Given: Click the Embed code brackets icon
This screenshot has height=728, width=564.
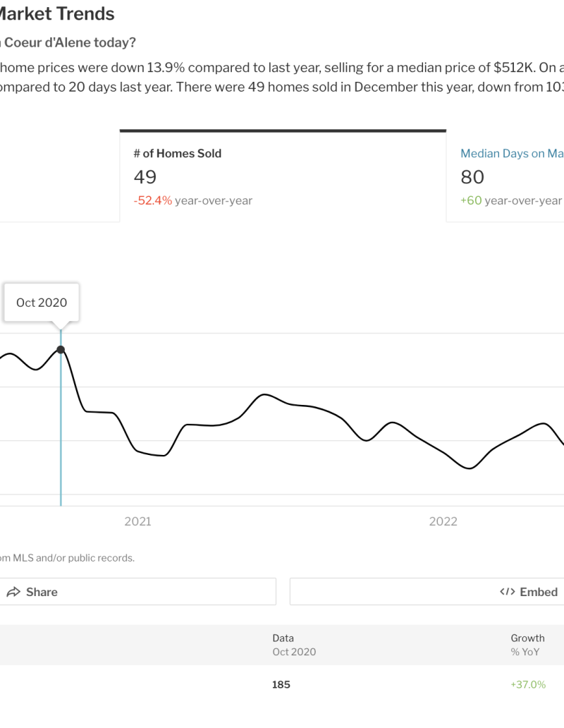Looking at the screenshot, I should tap(507, 592).
